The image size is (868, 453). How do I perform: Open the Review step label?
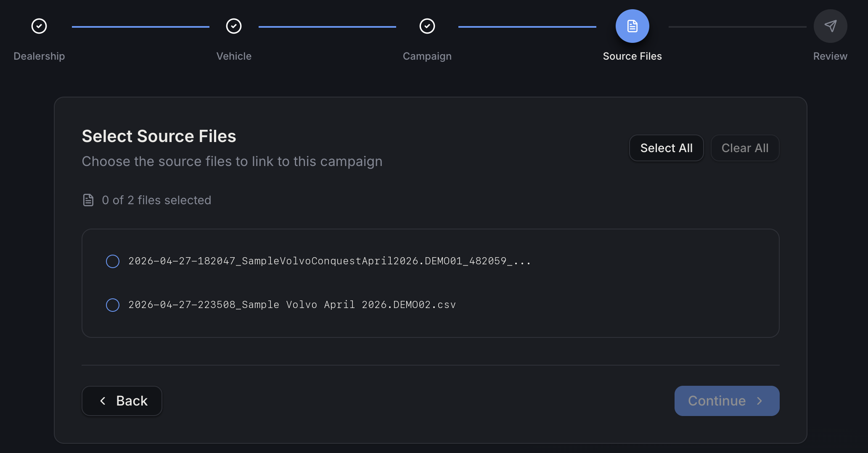830,56
